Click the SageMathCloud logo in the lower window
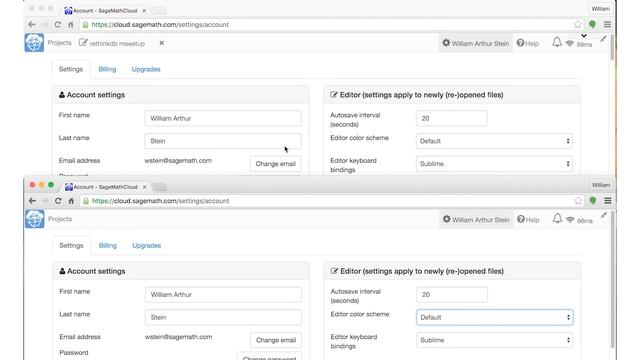Viewport: 640px width, 360px height. [34, 219]
